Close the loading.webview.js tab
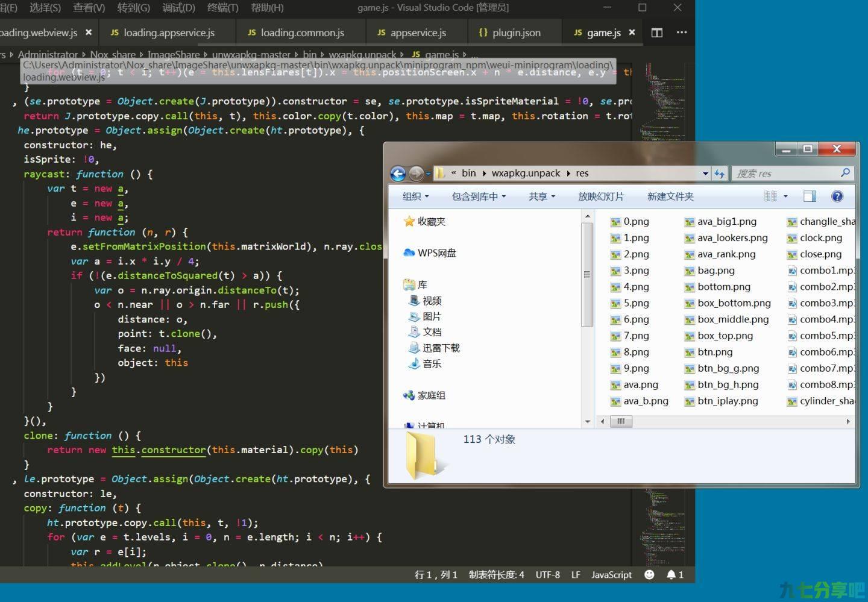 coord(89,33)
